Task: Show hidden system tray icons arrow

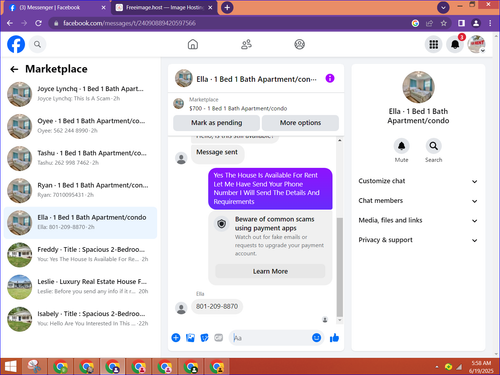Action: (437, 367)
